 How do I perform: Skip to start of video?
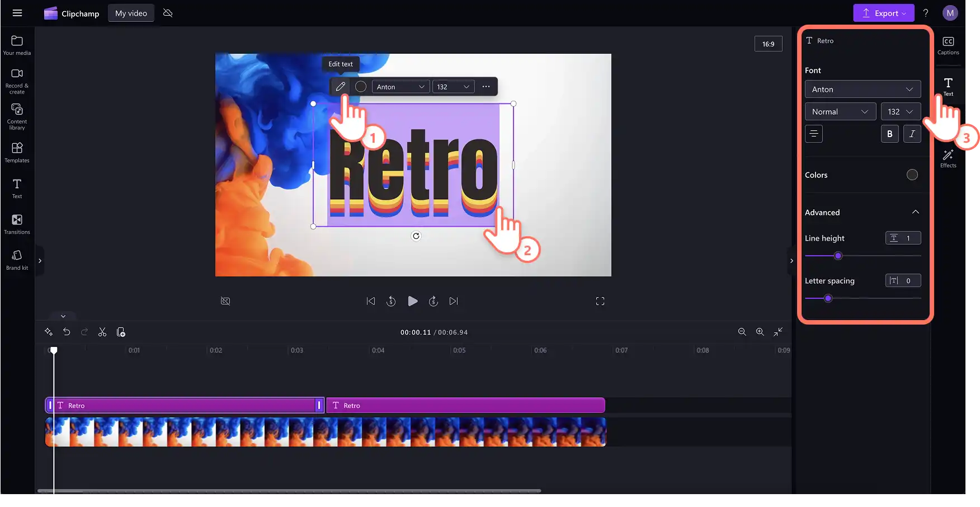point(371,301)
